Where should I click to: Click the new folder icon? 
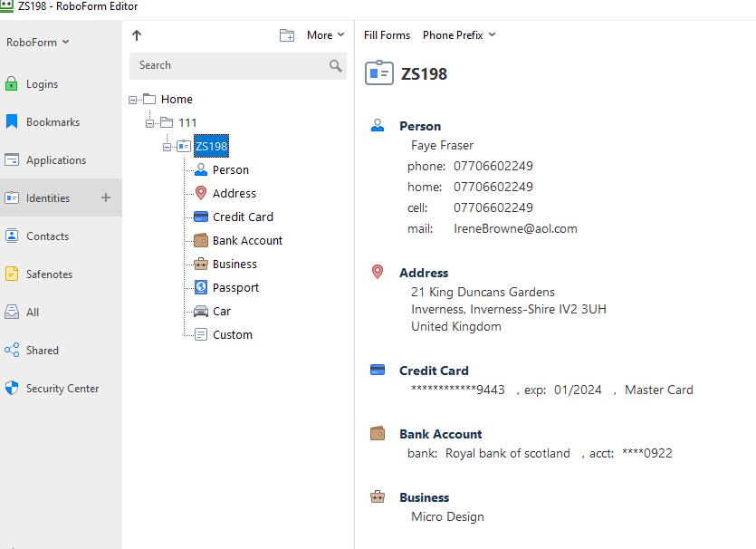[x=287, y=35]
